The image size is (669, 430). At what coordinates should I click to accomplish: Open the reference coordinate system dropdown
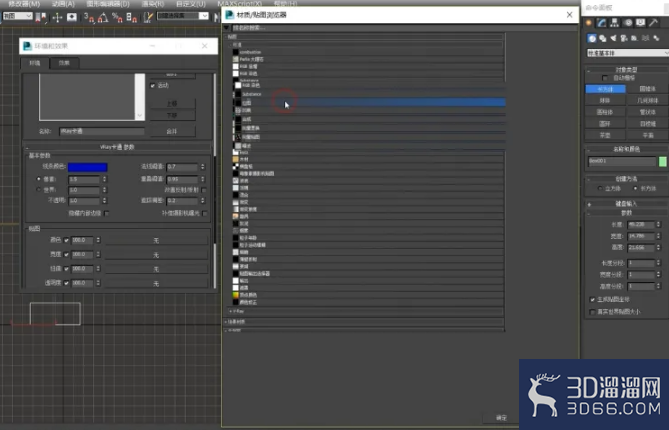click(17, 16)
